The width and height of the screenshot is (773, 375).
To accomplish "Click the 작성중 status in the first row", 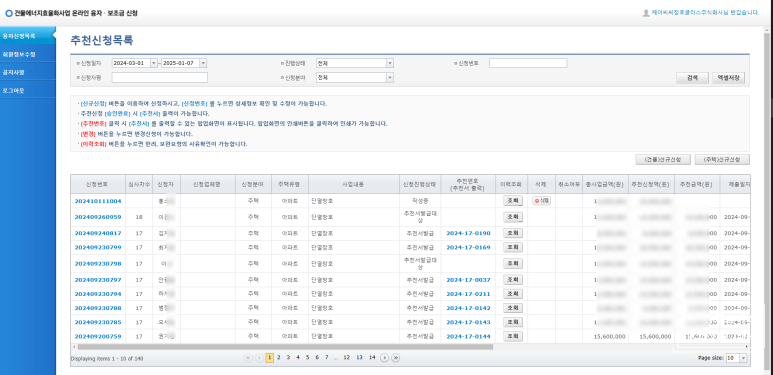I will 419,202.
